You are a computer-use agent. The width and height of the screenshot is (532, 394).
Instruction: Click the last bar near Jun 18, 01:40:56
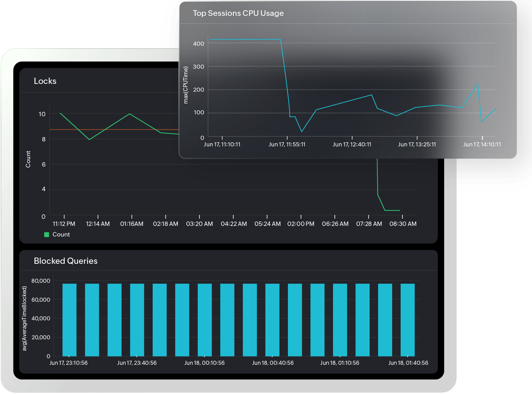click(x=408, y=320)
